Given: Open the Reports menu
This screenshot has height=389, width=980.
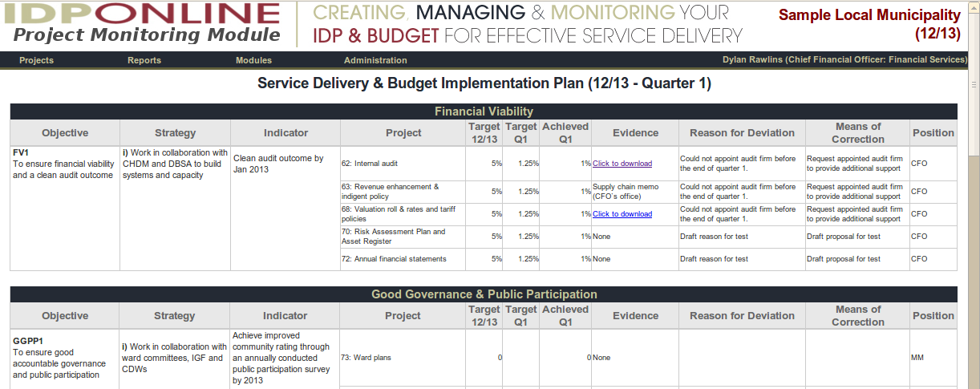Looking at the screenshot, I should click(144, 60).
